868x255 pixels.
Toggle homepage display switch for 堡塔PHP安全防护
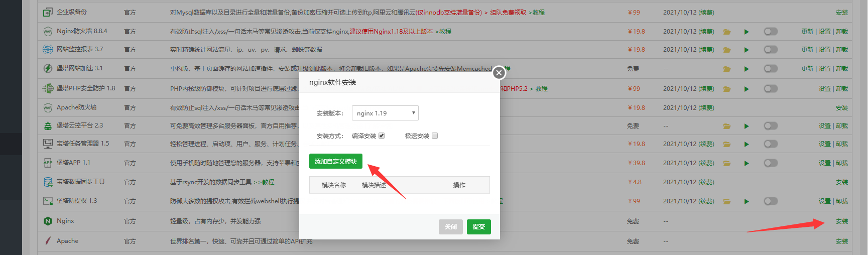coord(771,88)
